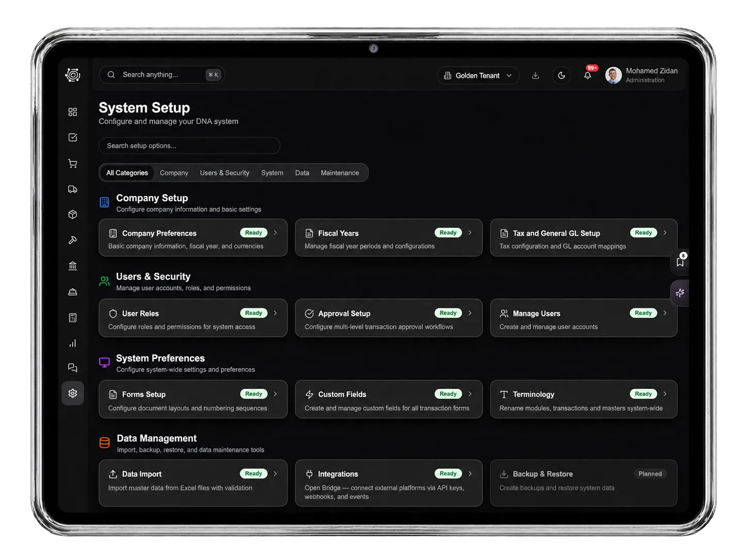The image size is (747, 560).
Task: Open the bar chart reports icon in sidebar
Action: tap(73, 343)
